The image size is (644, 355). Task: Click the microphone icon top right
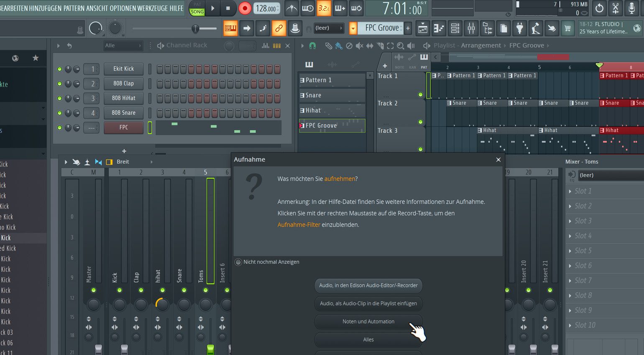[632, 8]
